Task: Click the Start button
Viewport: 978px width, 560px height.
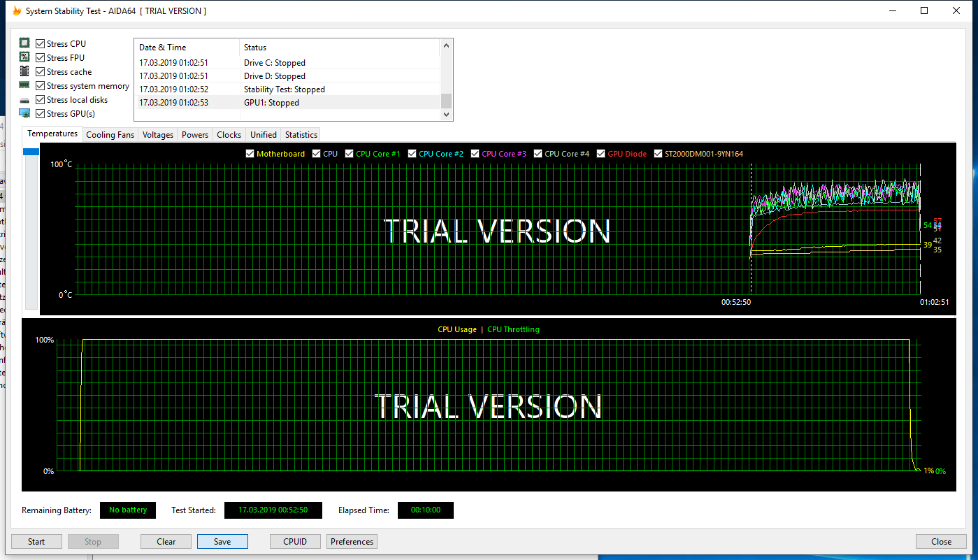Action: pos(36,541)
